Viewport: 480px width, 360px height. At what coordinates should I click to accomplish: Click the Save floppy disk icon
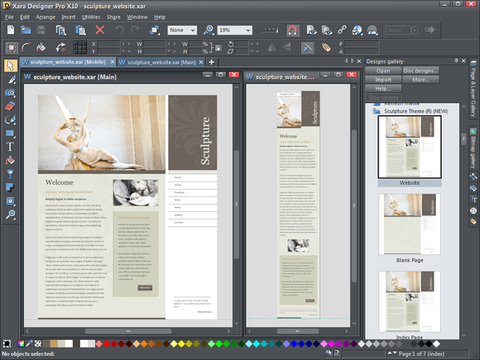[x=41, y=30]
